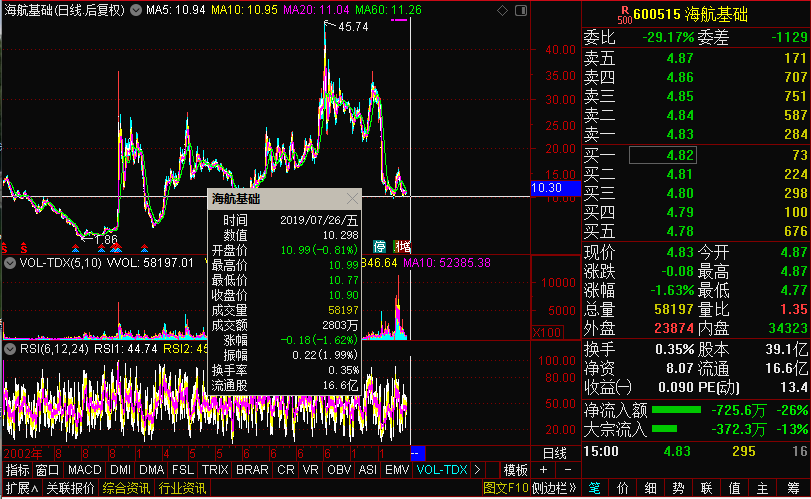Click the 换手 0.35% value

click(x=674, y=350)
